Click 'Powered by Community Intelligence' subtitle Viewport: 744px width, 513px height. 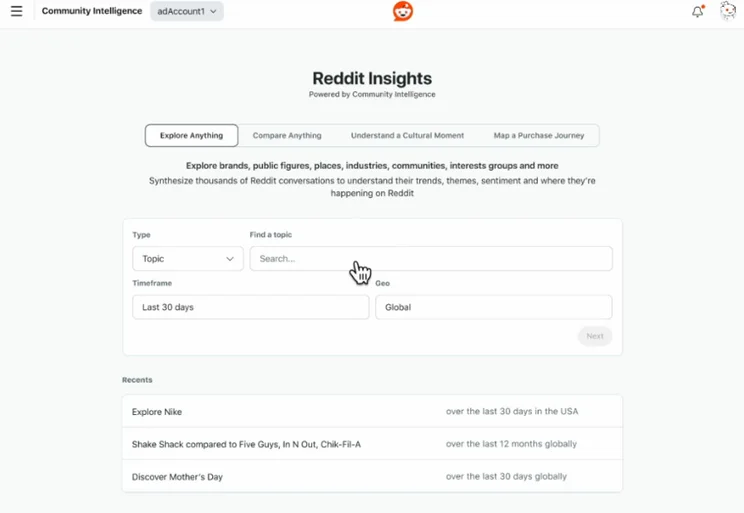tap(372, 94)
